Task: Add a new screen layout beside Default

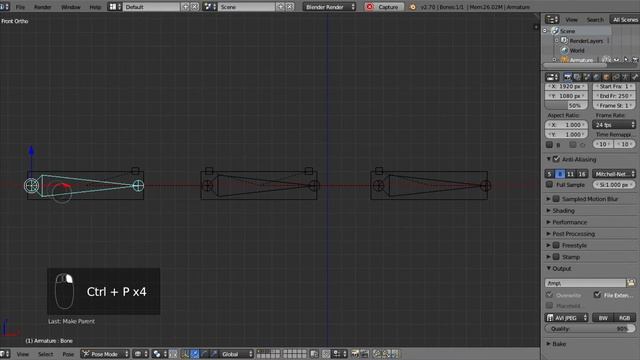Action: [x=185, y=7]
